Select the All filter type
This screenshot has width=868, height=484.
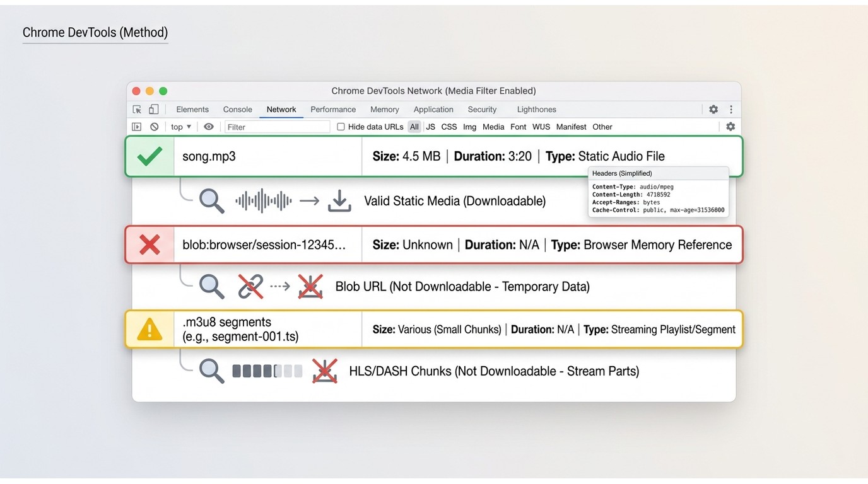[x=414, y=127]
